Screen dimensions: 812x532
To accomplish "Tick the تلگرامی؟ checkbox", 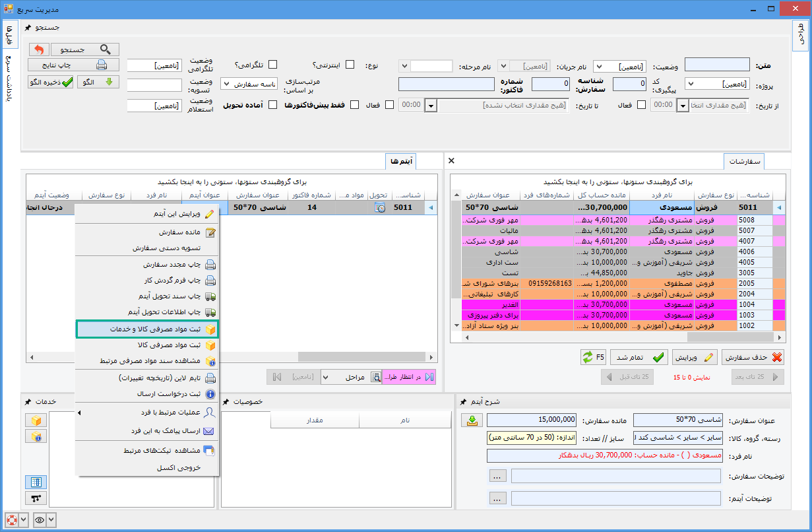I will point(272,65).
